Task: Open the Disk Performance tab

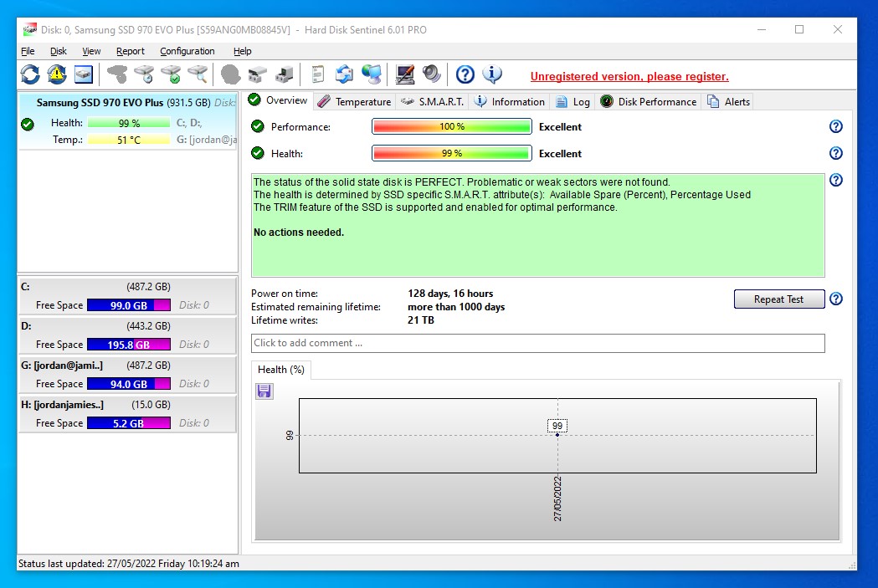Action: [648, 102]
